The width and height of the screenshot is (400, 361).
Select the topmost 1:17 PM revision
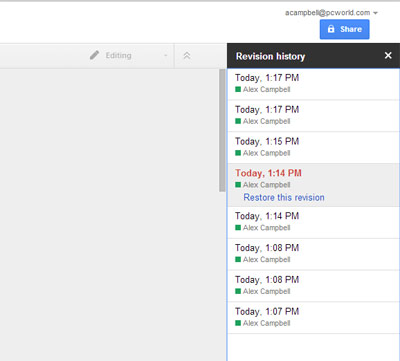[313, 84]
